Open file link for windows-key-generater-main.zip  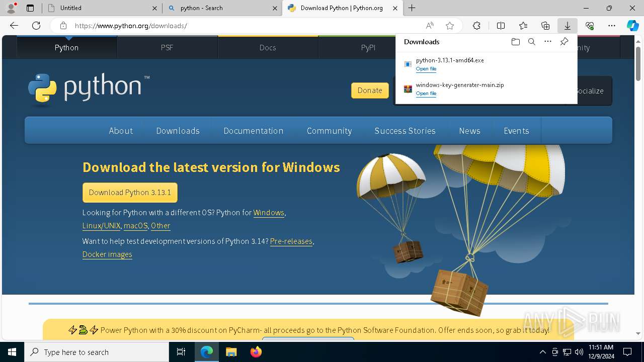[x=426, y=94]
